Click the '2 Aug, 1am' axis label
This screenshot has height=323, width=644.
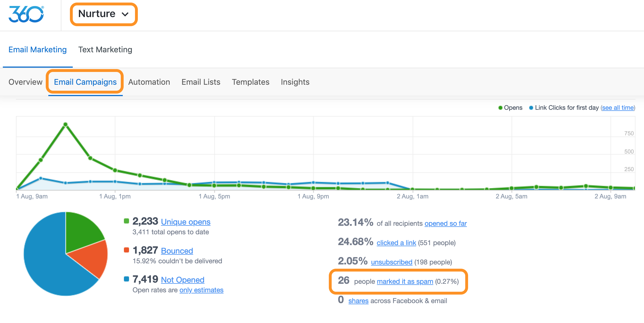413,196
